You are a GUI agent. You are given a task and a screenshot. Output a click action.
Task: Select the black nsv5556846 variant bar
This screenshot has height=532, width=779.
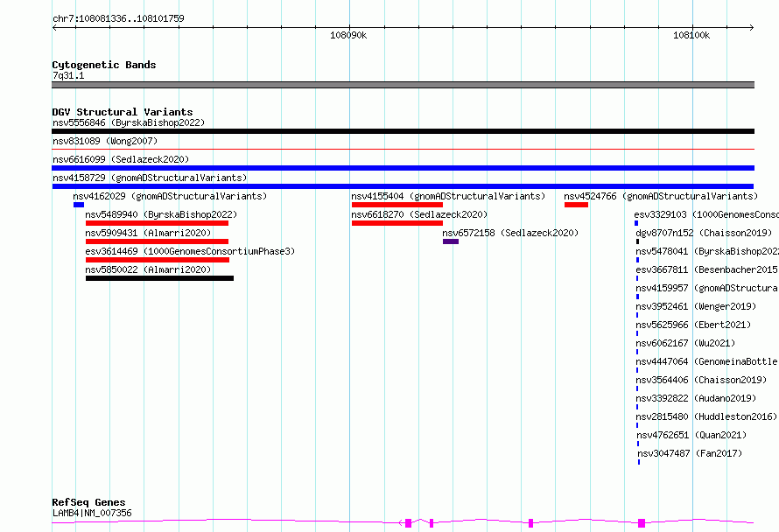[x=403, y=131]
